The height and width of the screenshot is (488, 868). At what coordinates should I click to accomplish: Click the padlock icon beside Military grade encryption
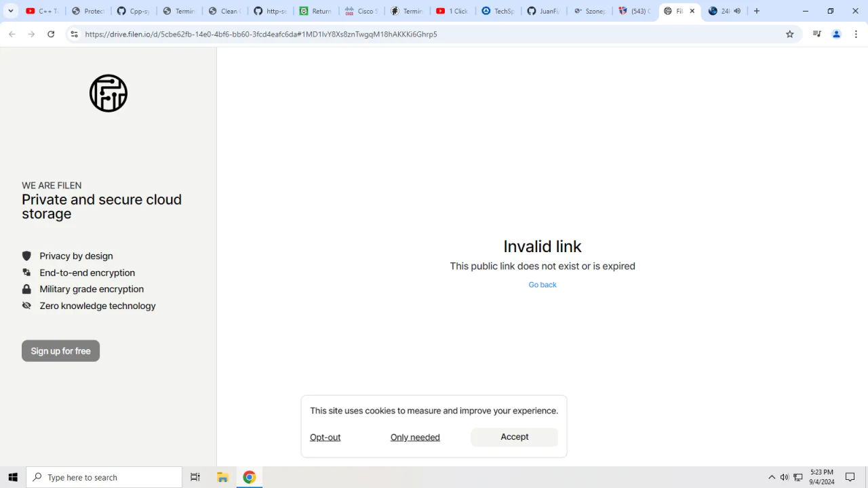point(26,289)
